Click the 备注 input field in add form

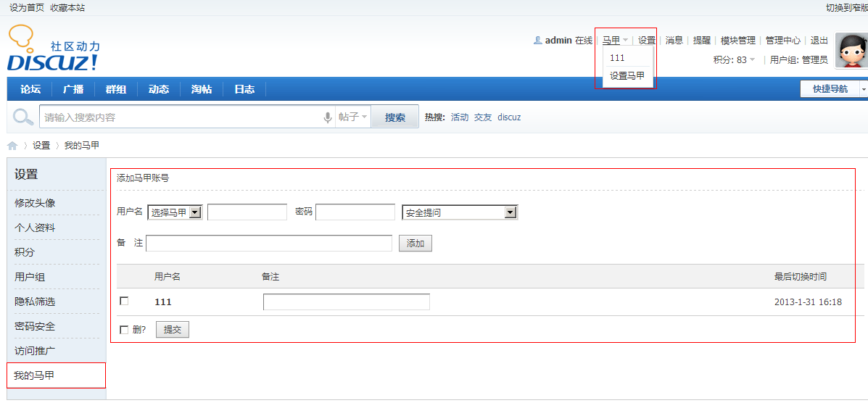(x=269, y=244)
